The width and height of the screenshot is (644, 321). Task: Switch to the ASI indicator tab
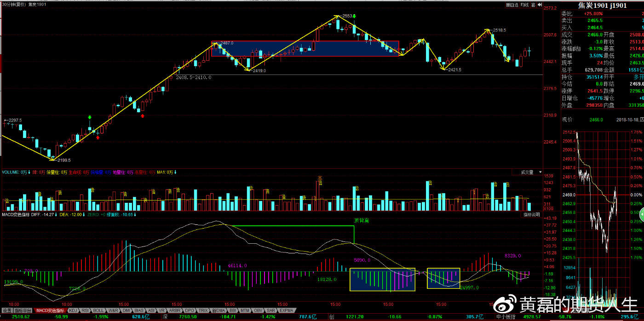[x=151, y=310]
